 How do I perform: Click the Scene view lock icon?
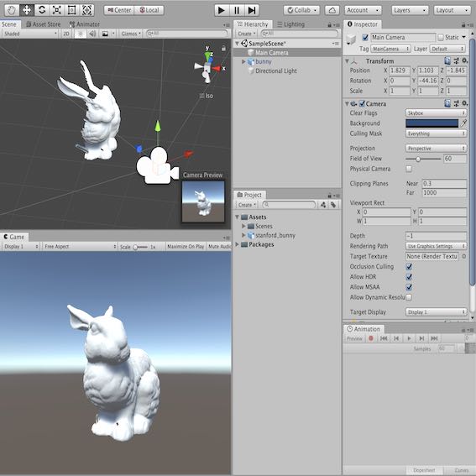[x=224, y=48]
